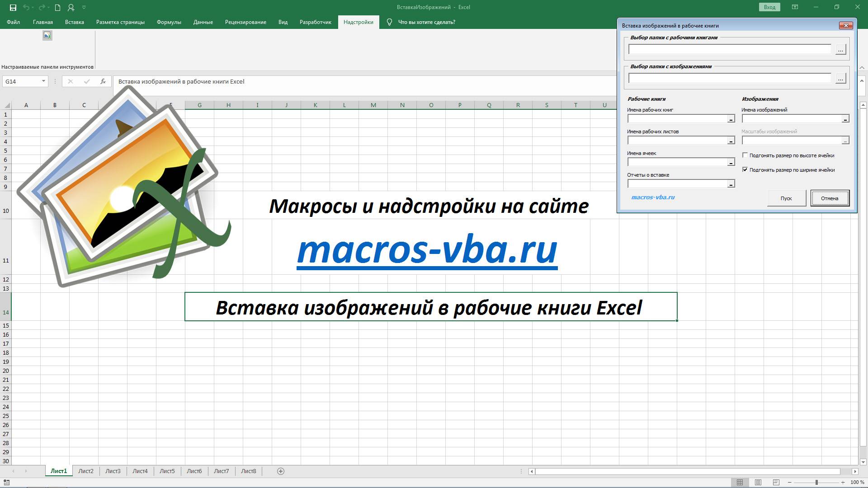
Task: Open the Рецензирование ribbon tab
Action: click(245, 22)
